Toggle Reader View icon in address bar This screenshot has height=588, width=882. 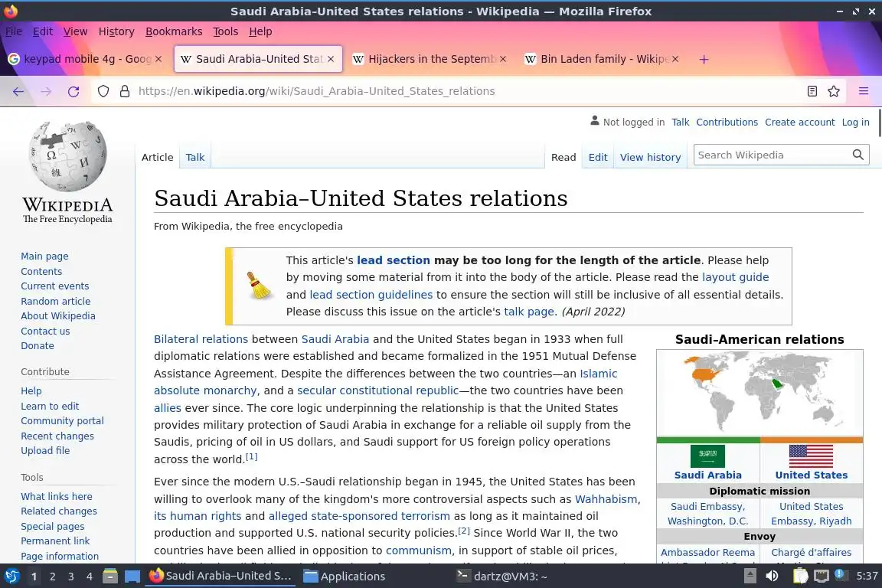pyautogui.click(x=812, y=91)
